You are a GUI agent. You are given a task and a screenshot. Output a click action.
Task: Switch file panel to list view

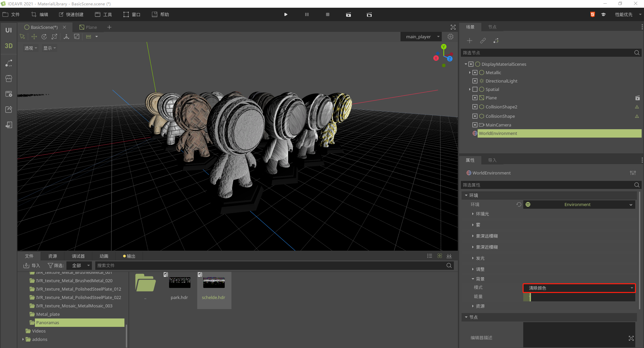pos(430,256)
